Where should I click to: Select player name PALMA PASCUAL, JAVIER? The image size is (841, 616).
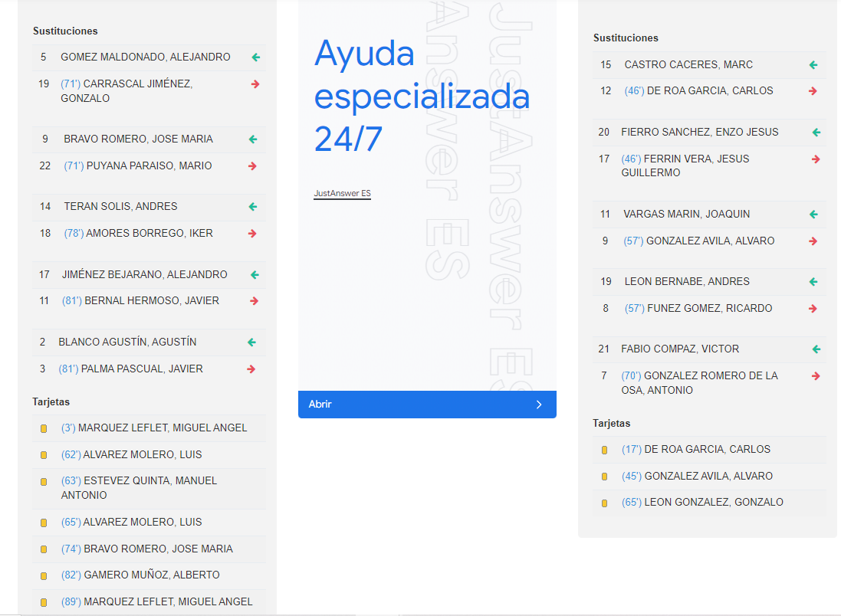click(x=142, y=369)
